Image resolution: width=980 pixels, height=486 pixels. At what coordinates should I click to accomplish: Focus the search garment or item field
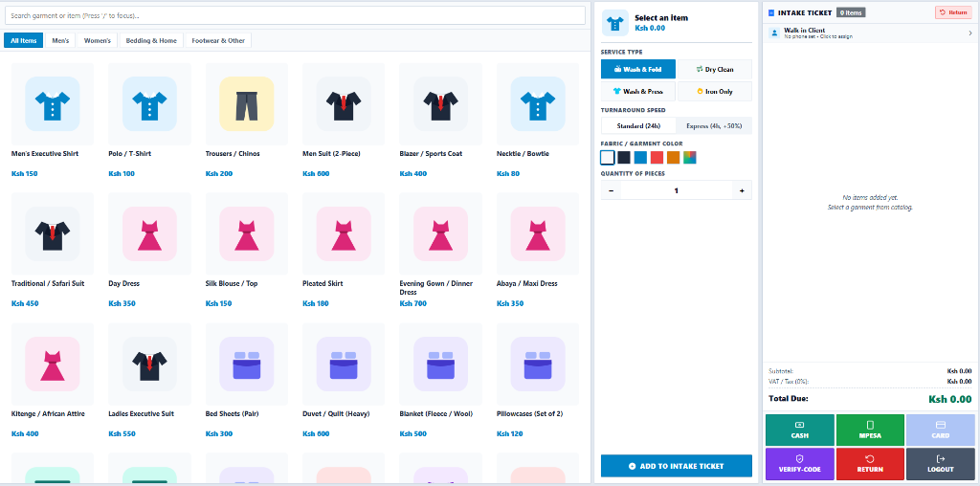point(295,15)
